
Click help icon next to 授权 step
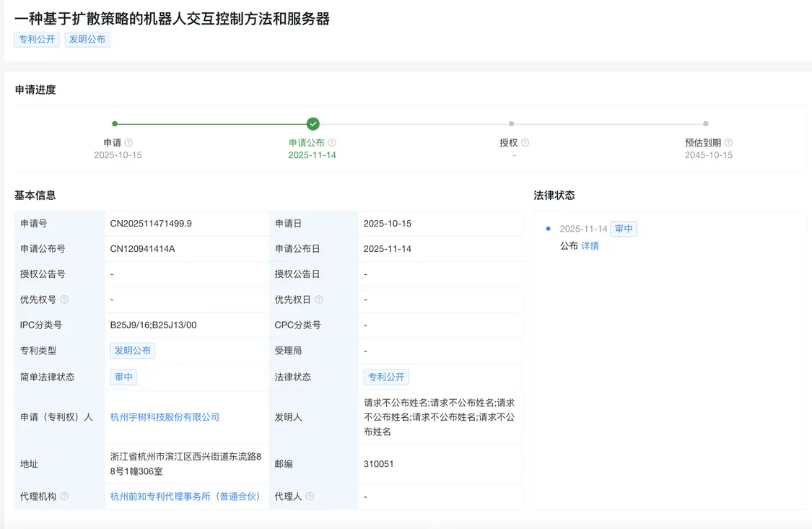(x=525, y=143)
